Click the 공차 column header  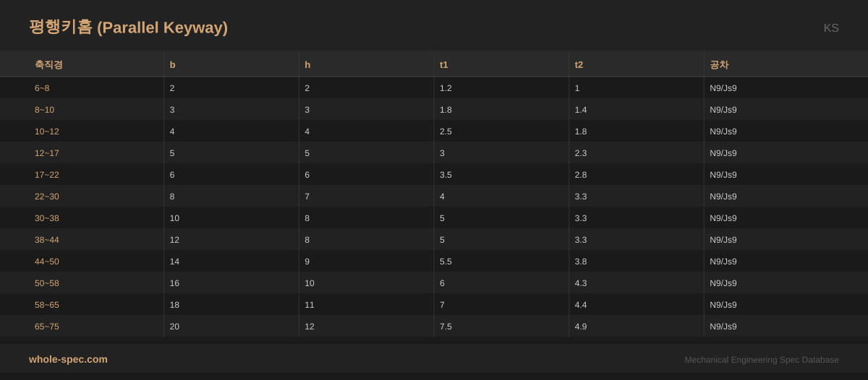tap(719, 64)
